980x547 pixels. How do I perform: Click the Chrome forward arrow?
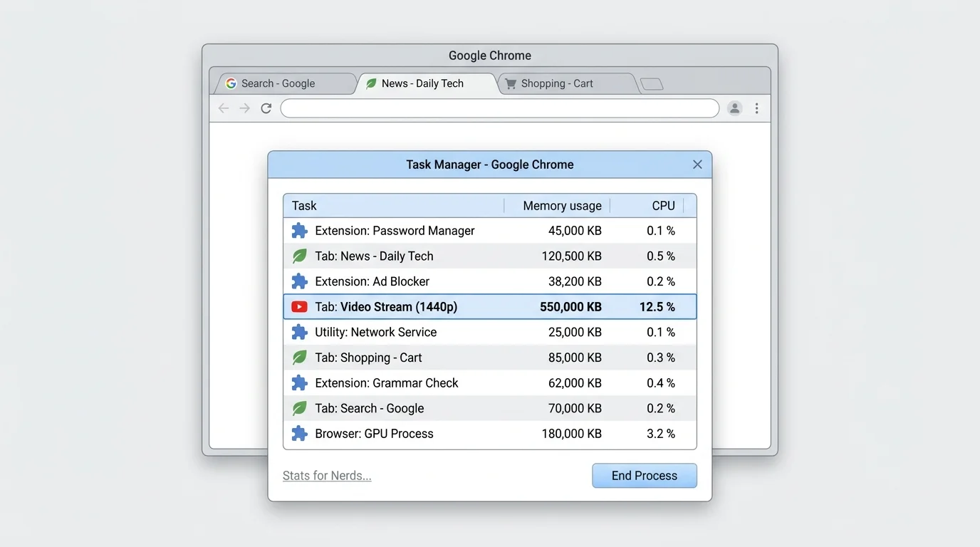pyautogui.click(x=245, y=108)
